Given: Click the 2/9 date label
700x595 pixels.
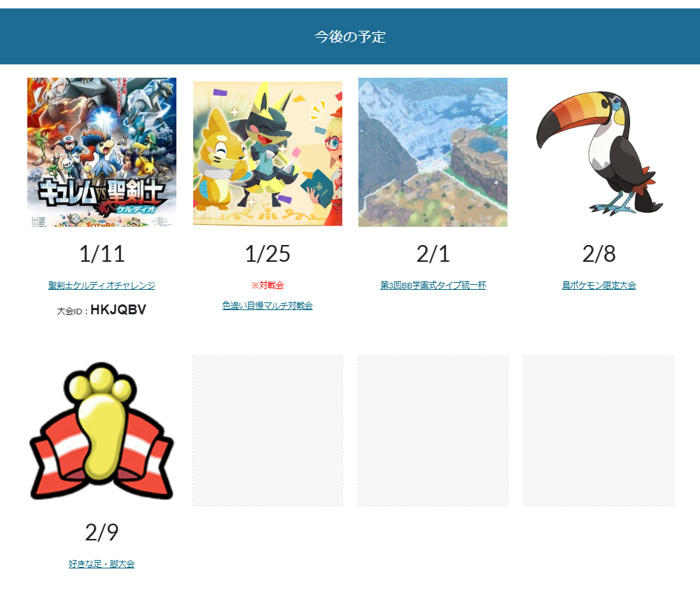Looking at the screenshot, I should pos(101,532).
